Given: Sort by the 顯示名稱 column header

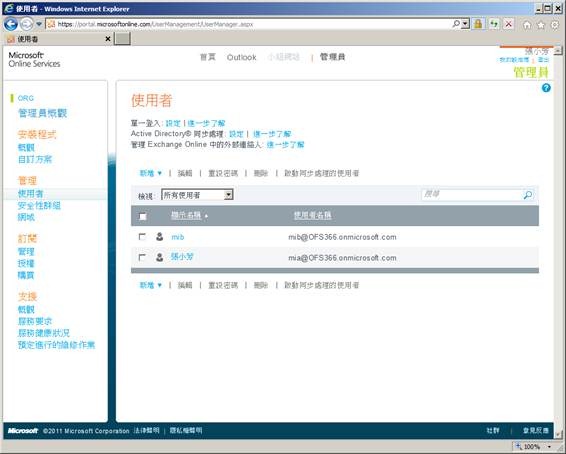Looking at the screenshot, I should [186, 215].
